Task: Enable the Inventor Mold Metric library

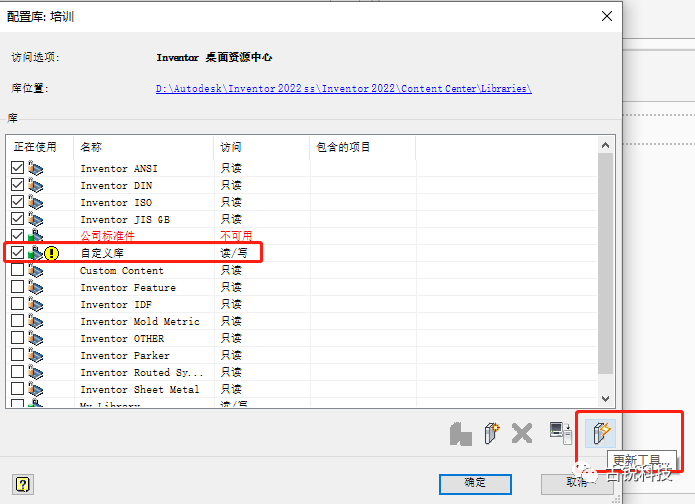Action: [17, 321]
